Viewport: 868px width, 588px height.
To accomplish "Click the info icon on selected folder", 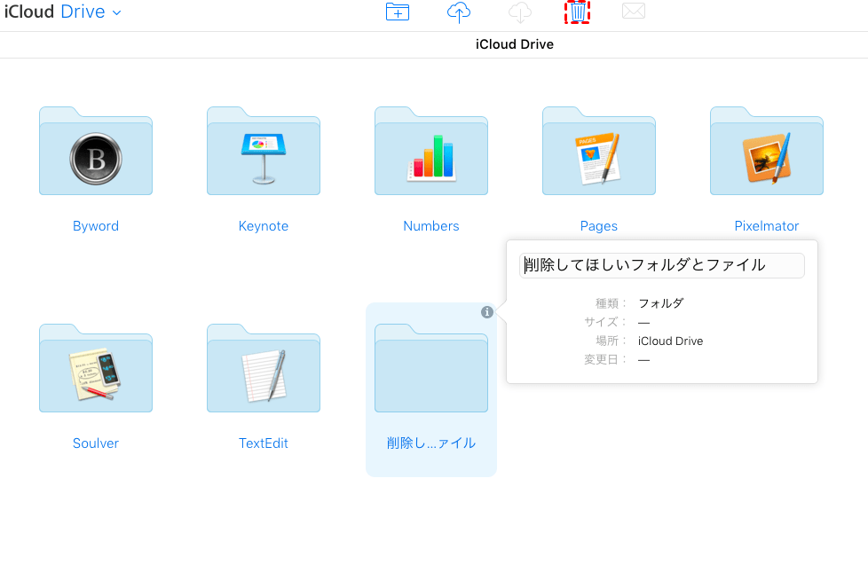I will 487,312.
